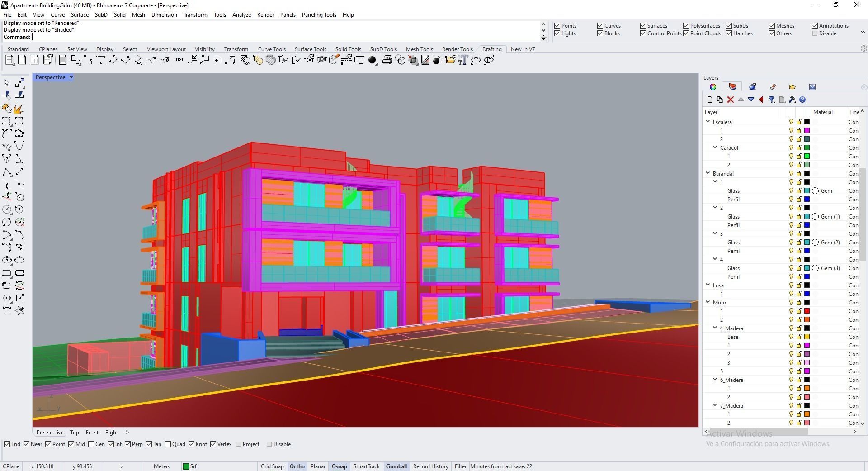The width and height of the screenshot is (868, 471).
Task: Toggle Grid Snap in status bar
Action: tap(272, 466)
